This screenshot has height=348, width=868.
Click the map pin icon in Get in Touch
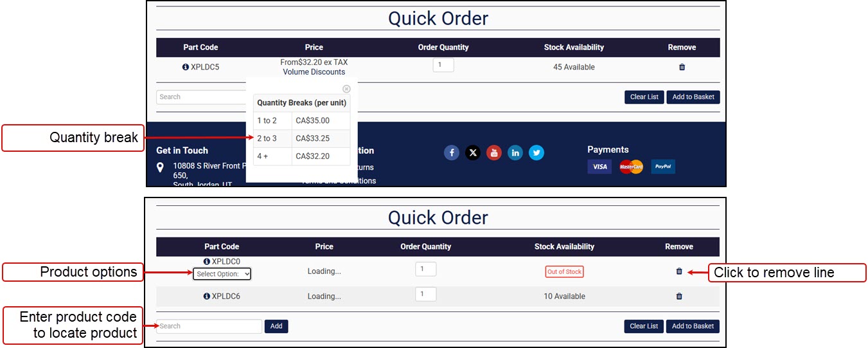(x=161, y=167)
